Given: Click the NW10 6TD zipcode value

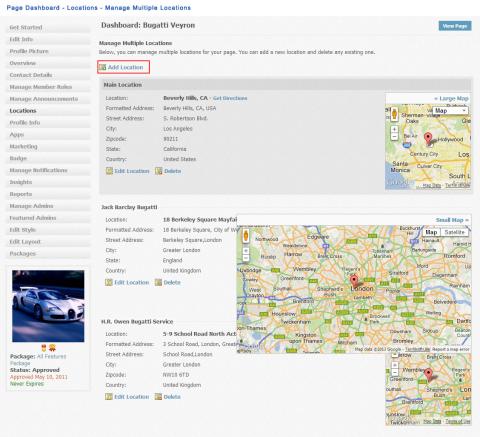Looking at the screenshot, I should click(x=176, y=375).
